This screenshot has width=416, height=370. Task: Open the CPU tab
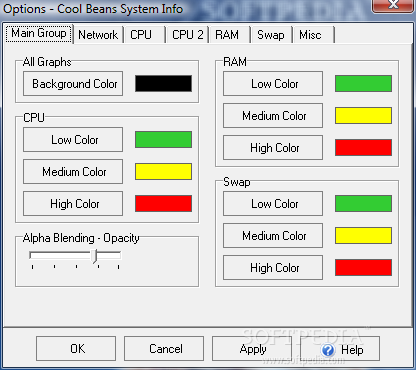[x=145, y=35]
